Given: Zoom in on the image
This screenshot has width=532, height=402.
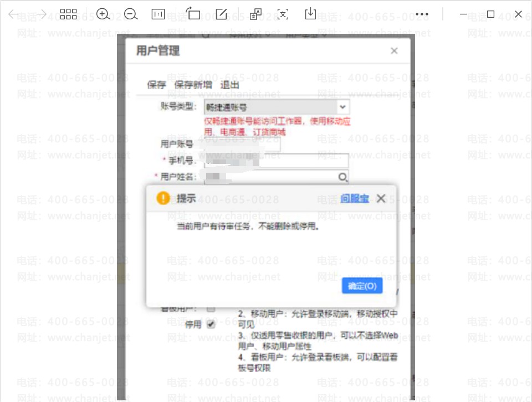Looking at the screenshot, I should coord(103,14).
